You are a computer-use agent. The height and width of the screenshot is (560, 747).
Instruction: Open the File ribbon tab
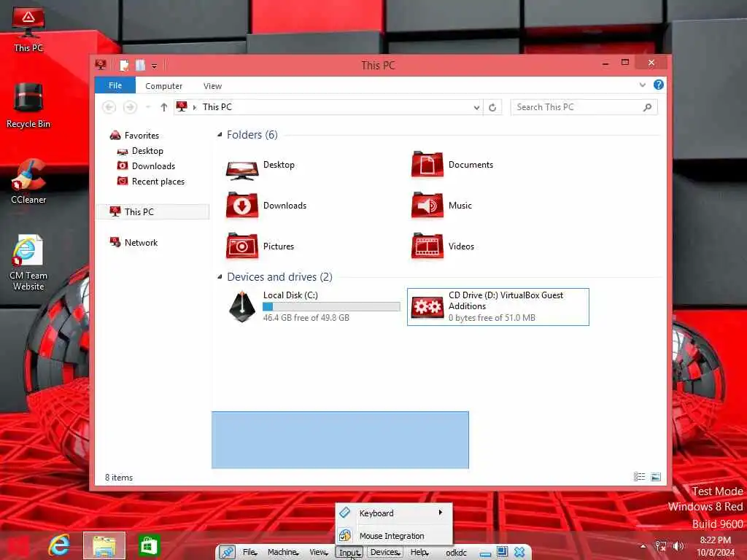click(x=115, y=85)
